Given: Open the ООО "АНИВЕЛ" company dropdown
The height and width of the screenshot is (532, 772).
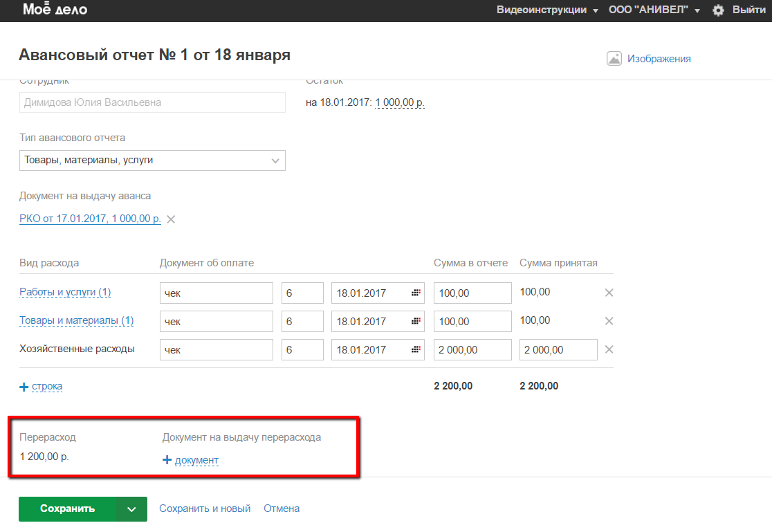Looking at the screenshot, I should pos(654,10).
